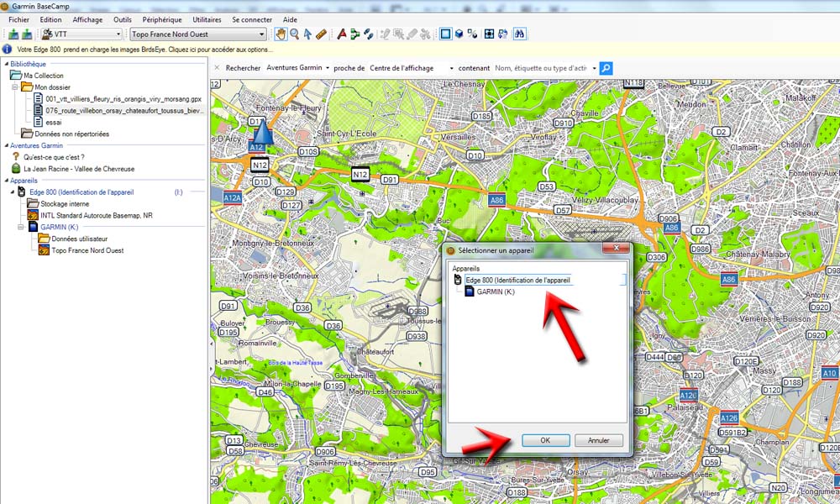Open the Affichage menu
Viewport: 840px width, 504px height.
87,19
